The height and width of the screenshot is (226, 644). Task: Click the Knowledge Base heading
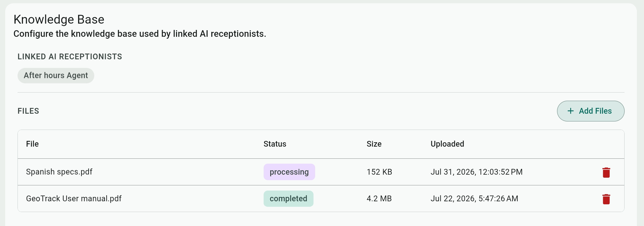(x=59, y=19)
